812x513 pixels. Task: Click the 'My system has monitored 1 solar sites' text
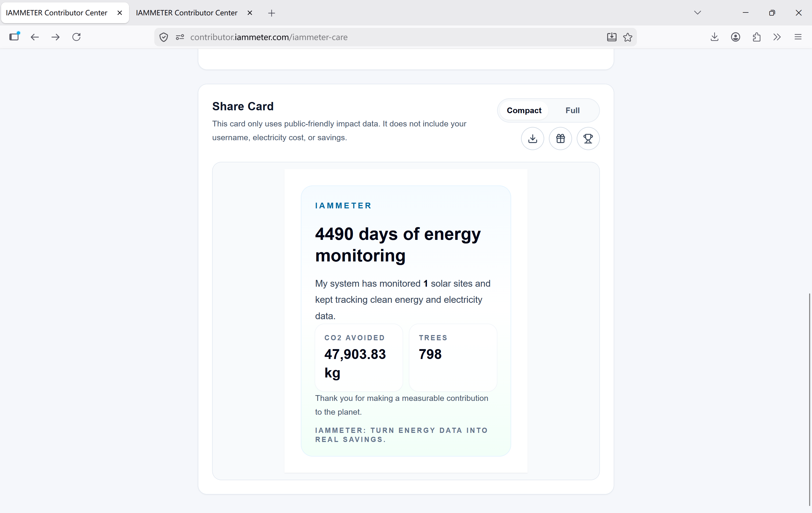[x=403, y=299]
